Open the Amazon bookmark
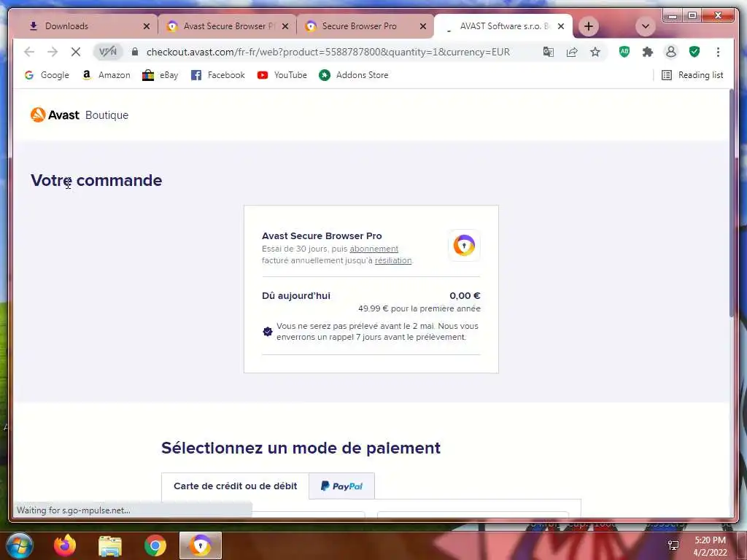The height and width of the screenshot is (560, 747). pyautogui.click(x=107, y=75)
